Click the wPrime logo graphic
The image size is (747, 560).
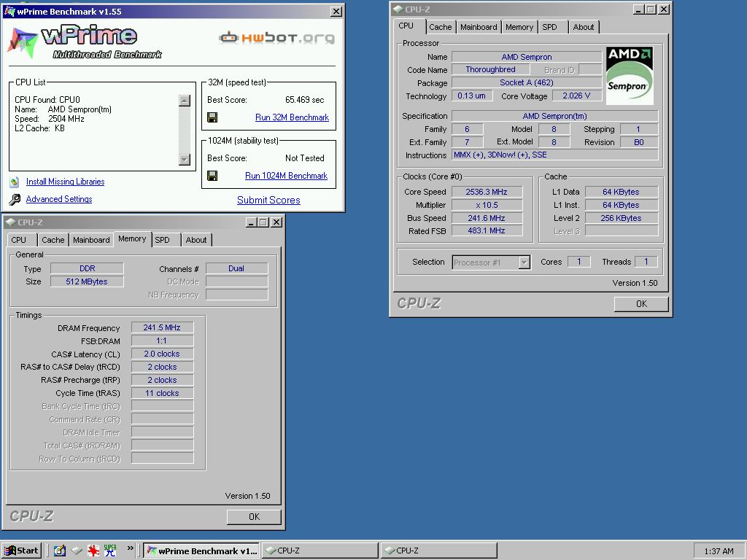pyautogui.click(x=85, y=42)
